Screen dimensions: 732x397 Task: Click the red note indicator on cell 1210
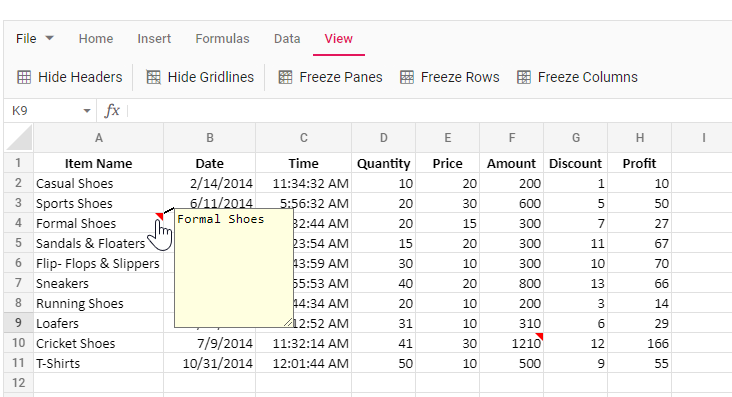pos(540,336)
